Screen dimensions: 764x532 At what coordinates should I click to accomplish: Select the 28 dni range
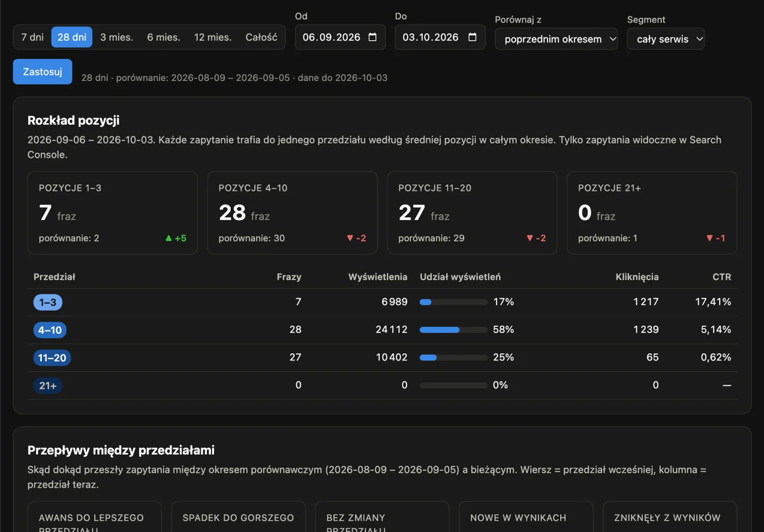tap(72, 37)
